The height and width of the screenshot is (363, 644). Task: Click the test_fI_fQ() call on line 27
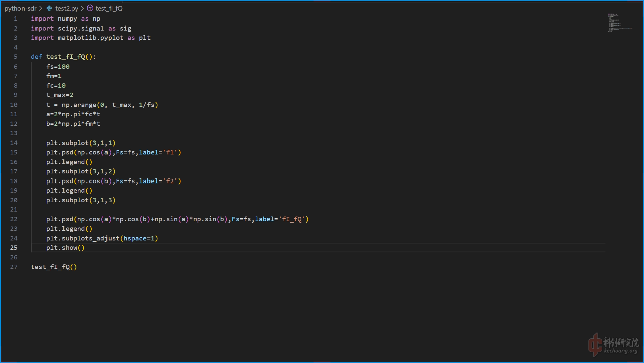coord(54,267)
